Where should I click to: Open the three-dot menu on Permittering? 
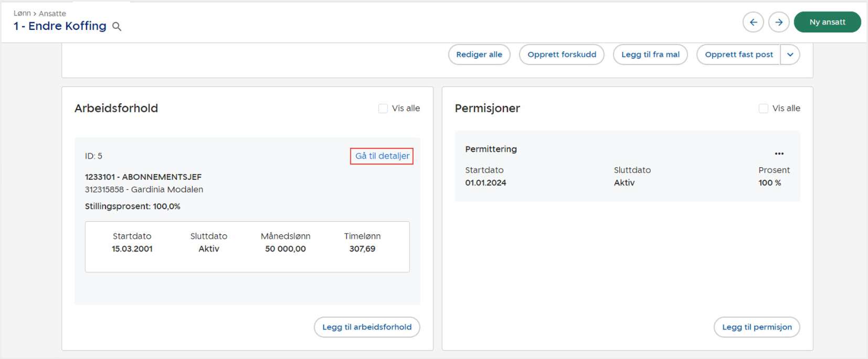(x=779, y=154)
